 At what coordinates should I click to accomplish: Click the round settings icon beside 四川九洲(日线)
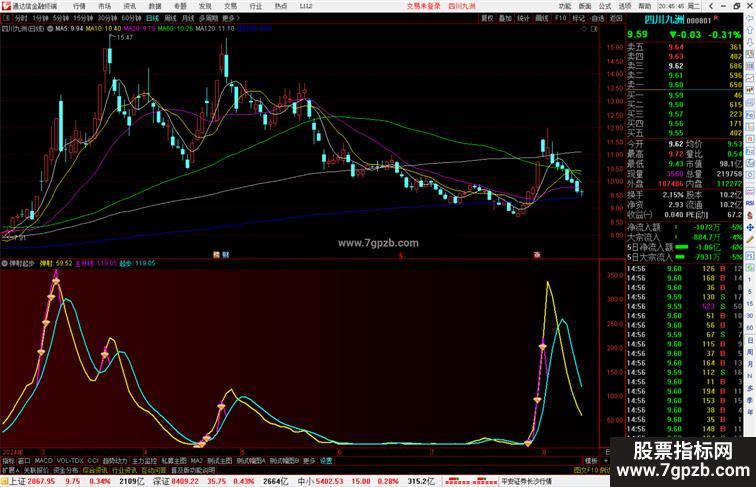(x=50, y=29)
